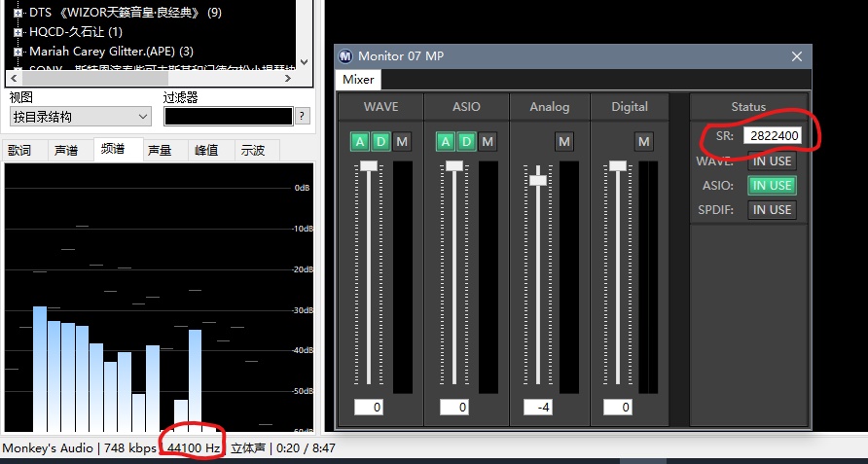The width and height of the screenshot is (868, 464).
Task: Click the ASIO IN USE status button
Action: 772,185
